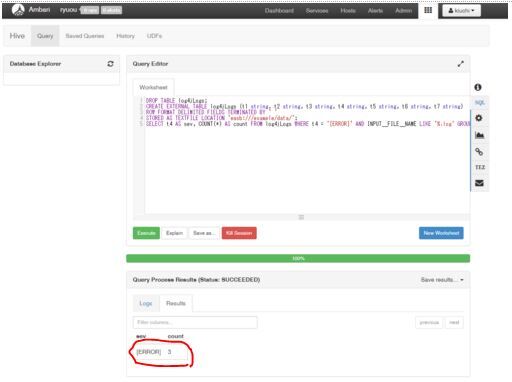Click the green query progress bar
Screen dimensions: 512x382
(298, 258)
